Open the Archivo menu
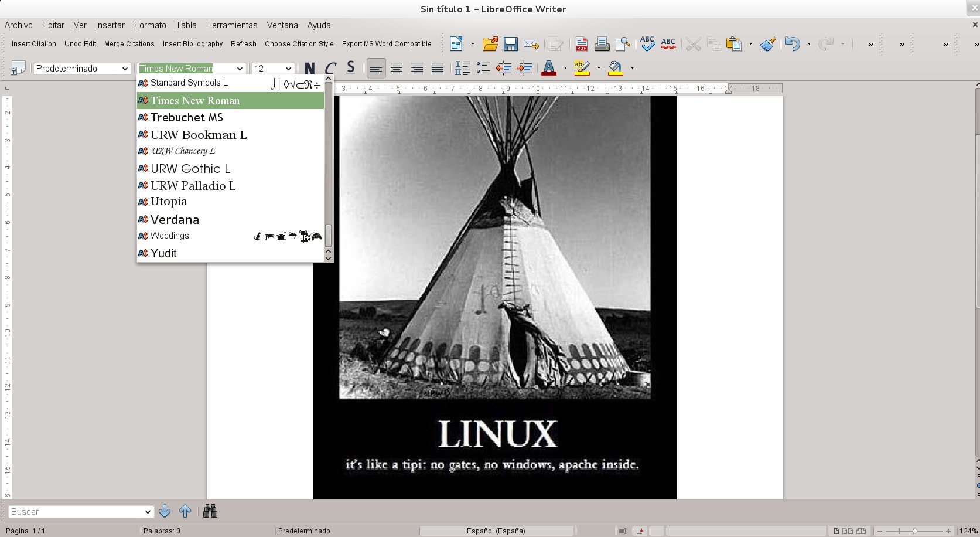 19,25
